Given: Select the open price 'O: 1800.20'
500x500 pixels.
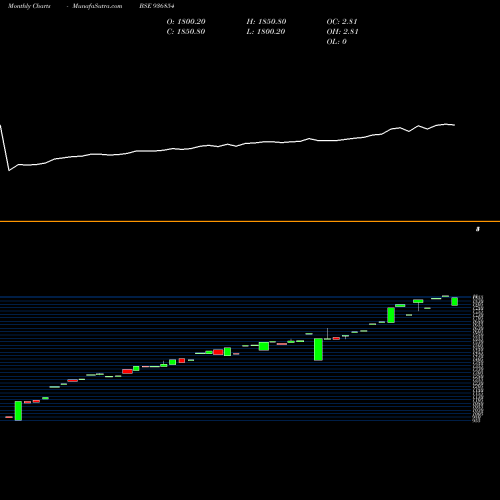Looking at the screenshot, I should [186, 22].
